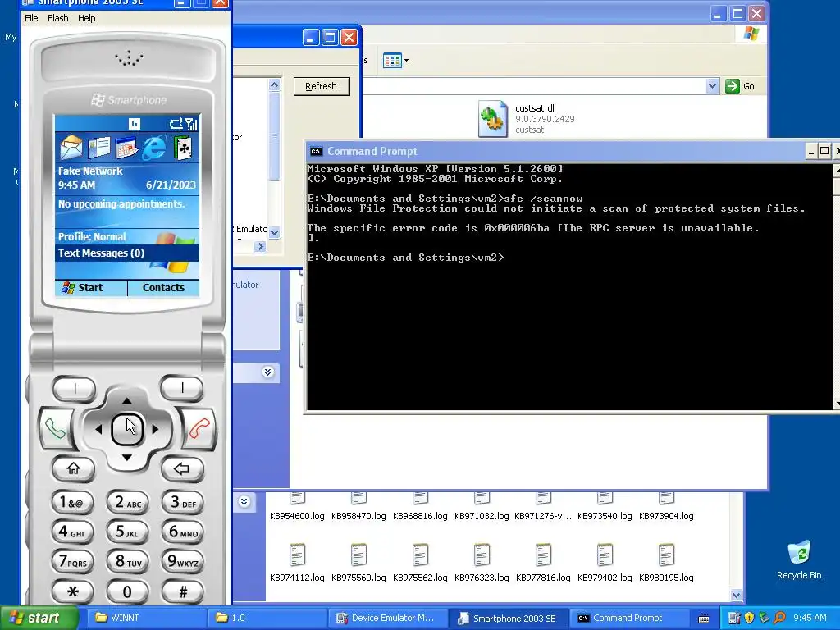Tap the Messaging envelope icon on phone screen

point(71,148)
